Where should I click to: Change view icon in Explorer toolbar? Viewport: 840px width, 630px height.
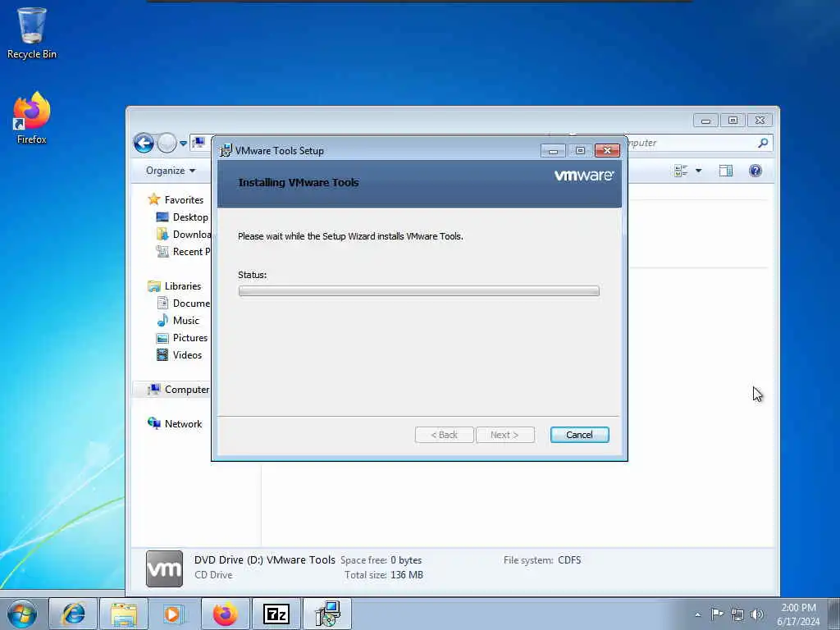point(681,171)
